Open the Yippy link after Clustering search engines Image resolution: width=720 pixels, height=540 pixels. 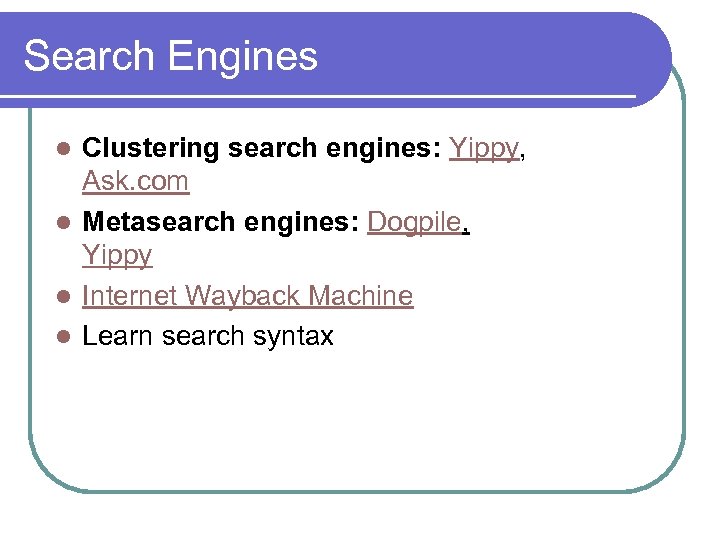[x=484, y=148]
